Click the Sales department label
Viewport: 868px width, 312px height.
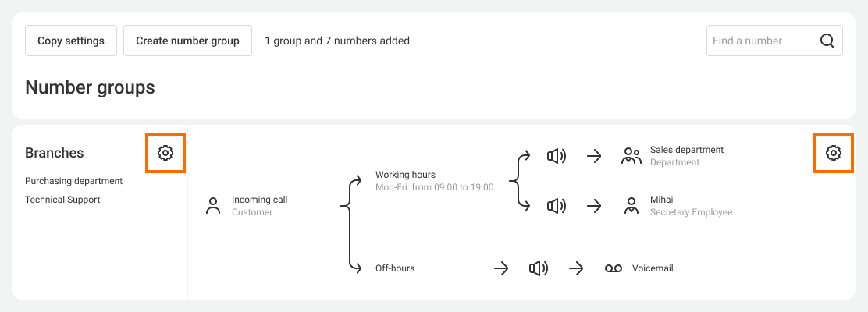point(687,150)
